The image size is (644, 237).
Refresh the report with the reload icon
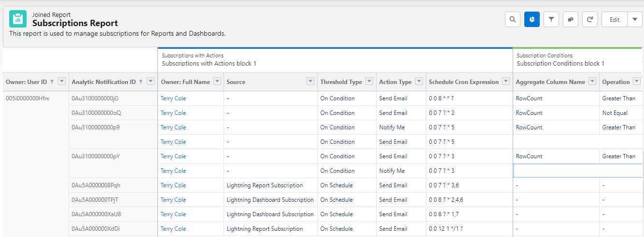(589, 19)
